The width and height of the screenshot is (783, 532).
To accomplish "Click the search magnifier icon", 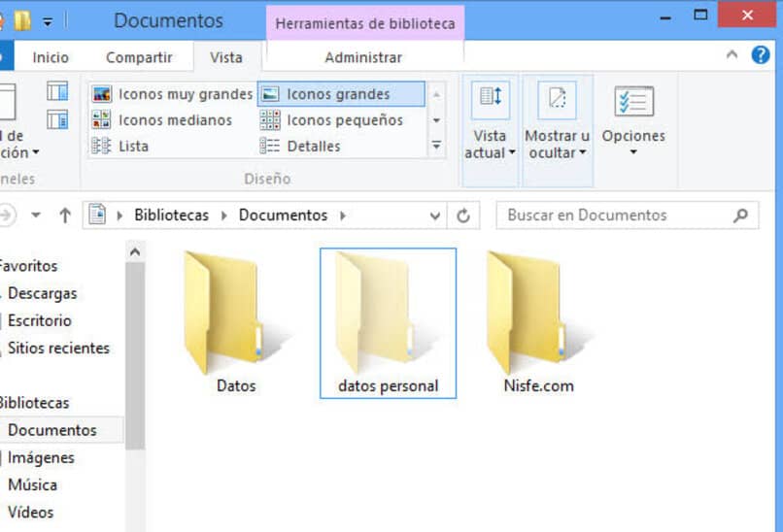I will pyautogui.click(x=740, y=216).
